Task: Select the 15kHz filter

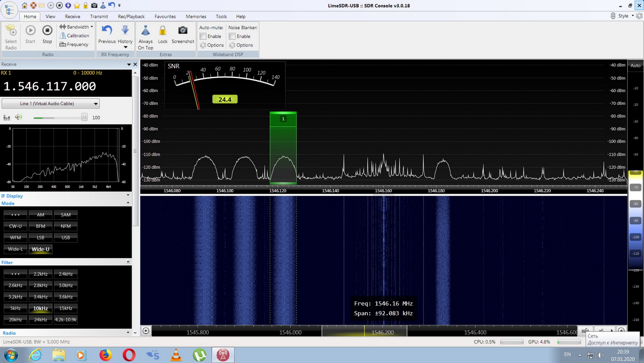Action: 65,309
